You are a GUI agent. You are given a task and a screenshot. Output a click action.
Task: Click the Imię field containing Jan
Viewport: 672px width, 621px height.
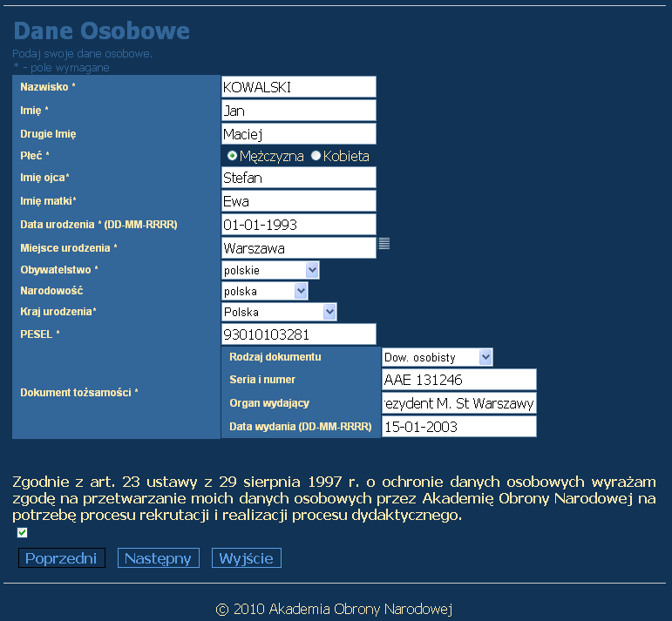click(x=299, y=111)
